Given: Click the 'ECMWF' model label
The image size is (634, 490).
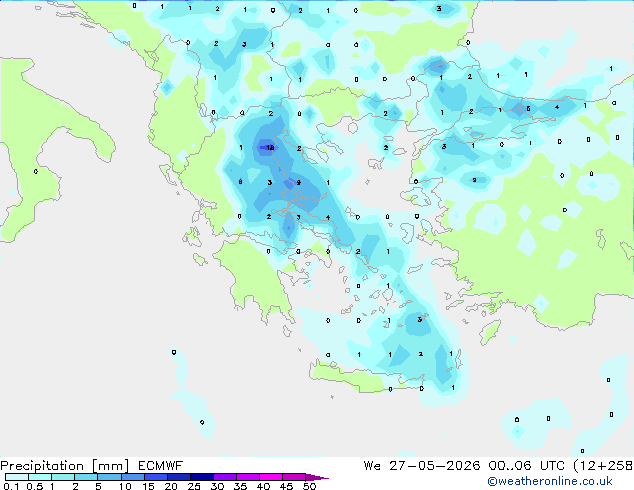Looking at the screenshot, I should [161, 466].
